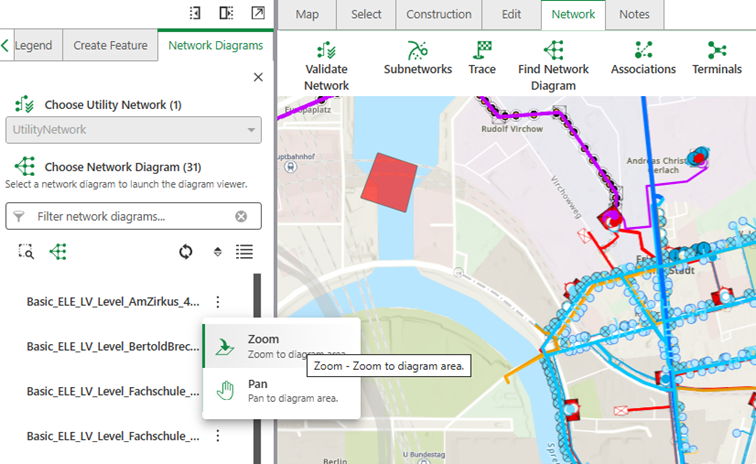Select the Network Diagrams panel tab
The image size is (756, 464).
[216, 45]
